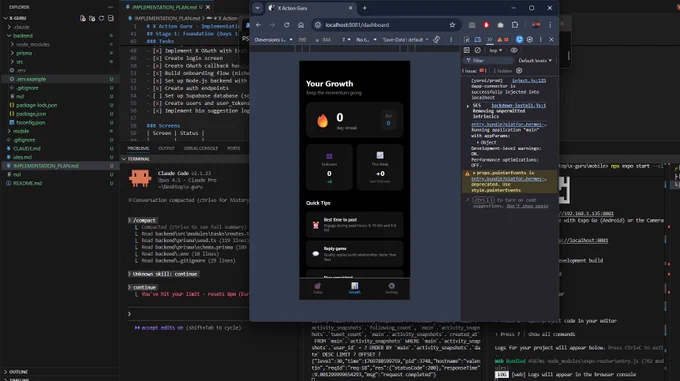Go back in the Chrome browser
The width and height of the screenshot is (680, 381).
pos(258,25)
